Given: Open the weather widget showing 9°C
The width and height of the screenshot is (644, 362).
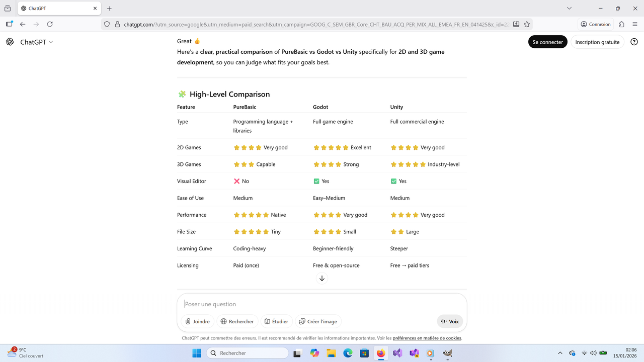Looking at the screenshot, I should click(25, 353).
